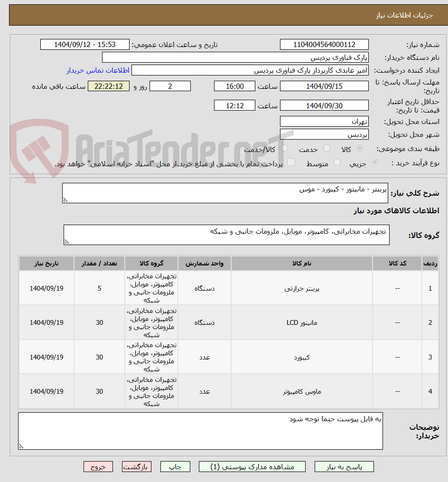Click the جزئیات اطلاعات نیاز page title
This screenshot has height=482, width=448.
point(404,15)
